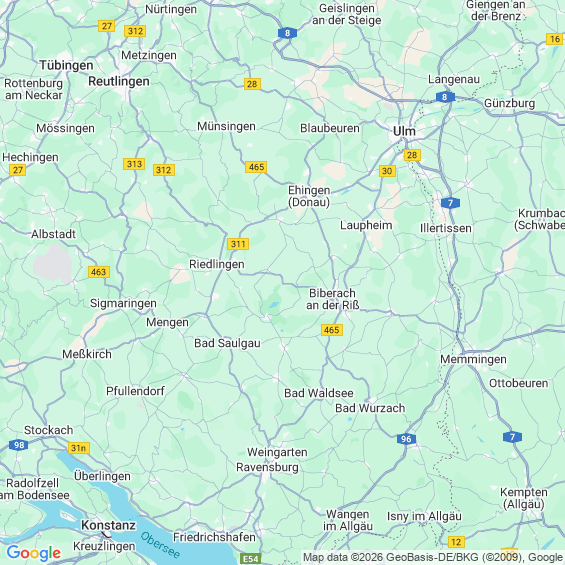Click the Memmingen town label

click(x=473, y=359)
